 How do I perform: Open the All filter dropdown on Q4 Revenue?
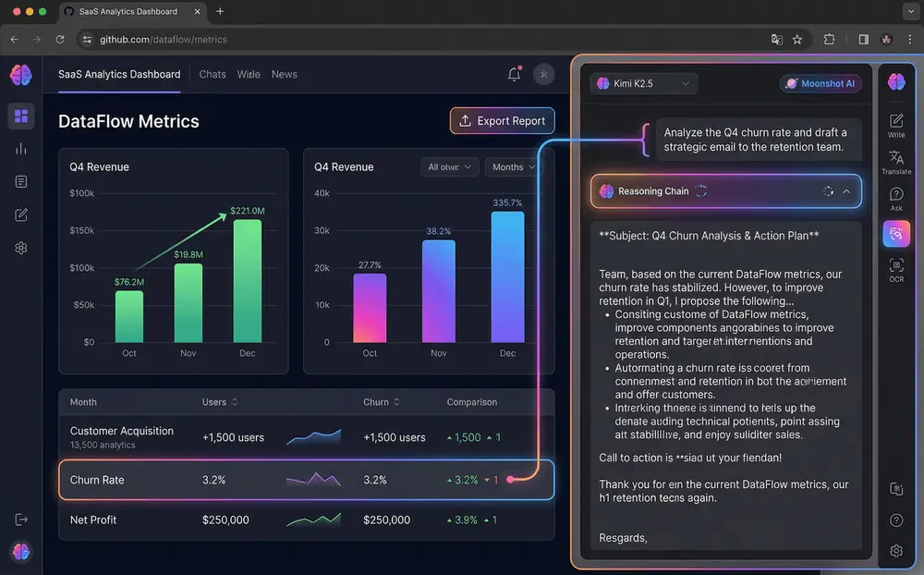(449, 167)
